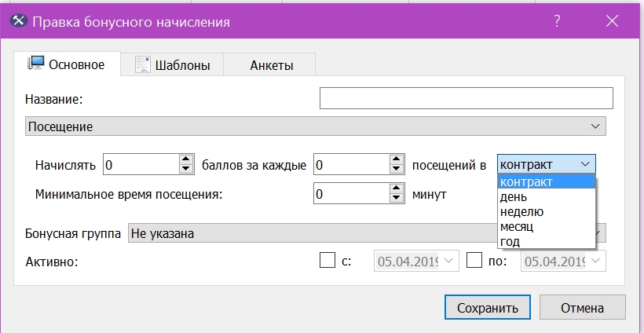Screen dimensions: 644x333
Task: Enable the Активно с: start date checkbox
Action: [327, 260]
